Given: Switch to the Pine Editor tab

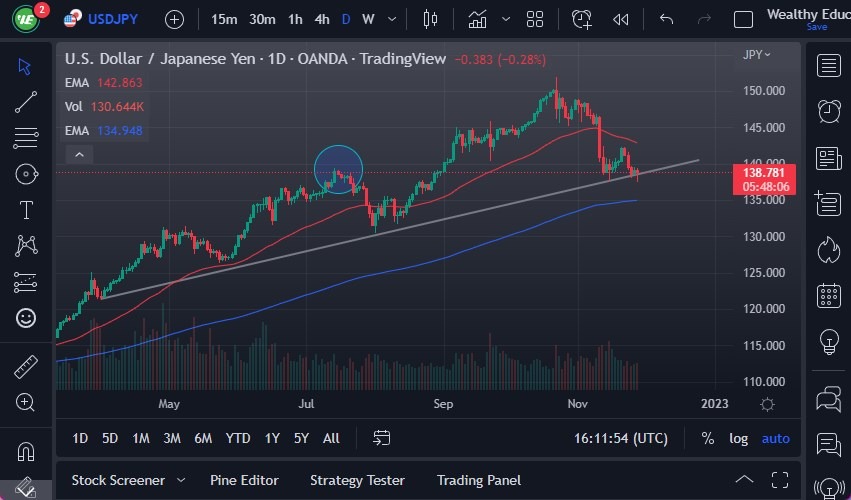Looking at the screenshot, I should 244,480.
